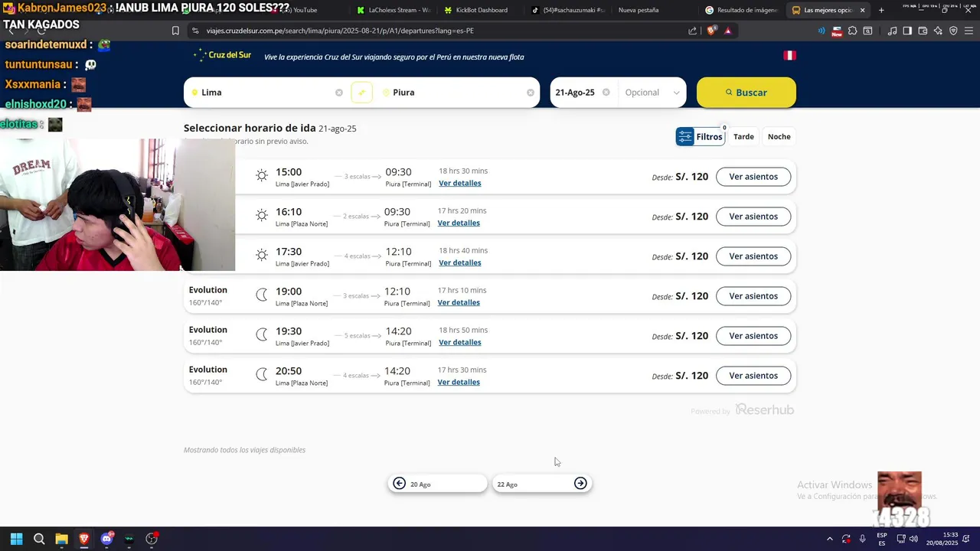Open Ver detalles for 19:00 trip

point(459,303)
